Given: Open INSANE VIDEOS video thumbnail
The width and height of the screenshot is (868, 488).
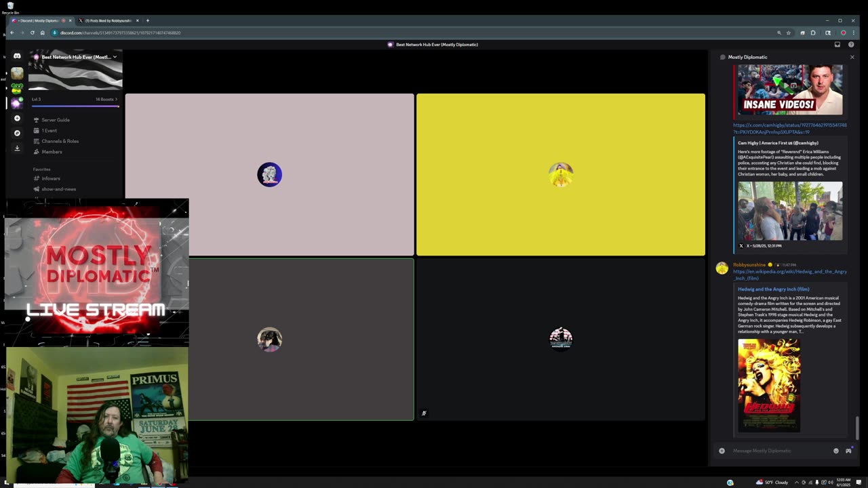Looking at the screenshot, I should 790,89.
